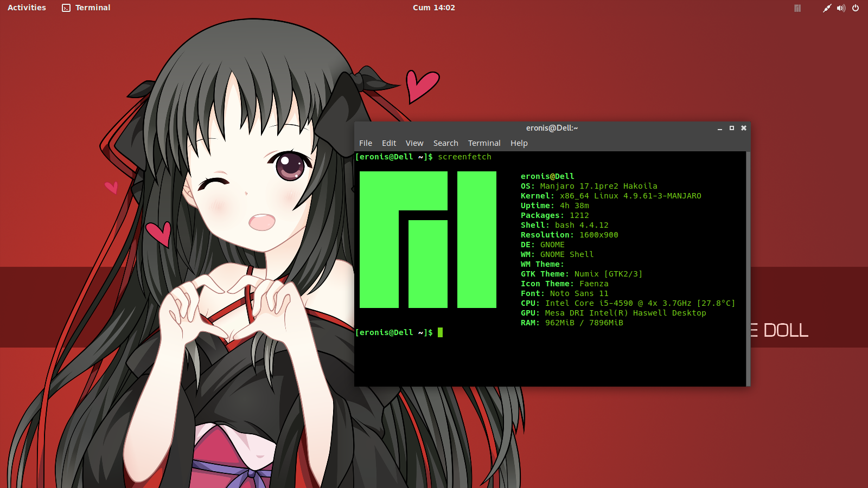Click the 'Uptime: 4h 38m' line
Viewport: 868px width, 488px height.
pyautogui.click(x=555, y=206)
